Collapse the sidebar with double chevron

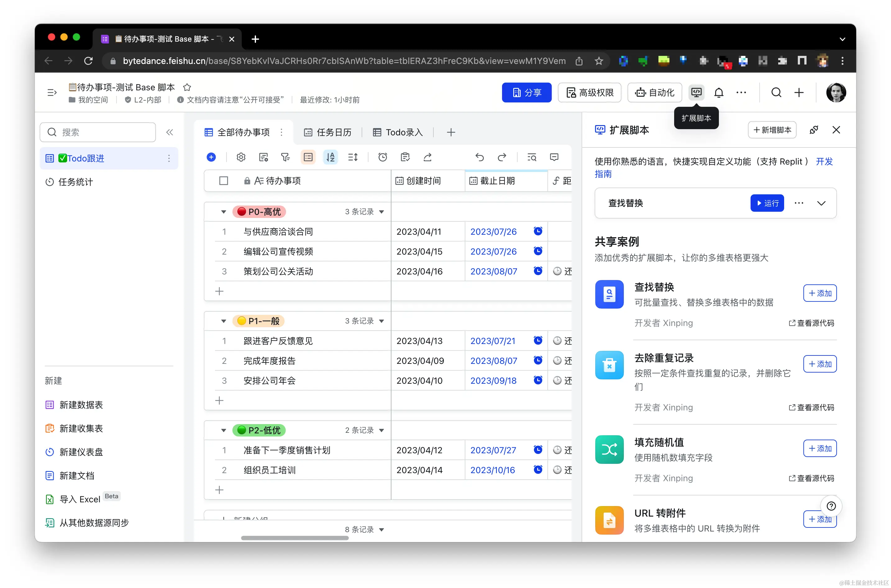pos(170,132)
